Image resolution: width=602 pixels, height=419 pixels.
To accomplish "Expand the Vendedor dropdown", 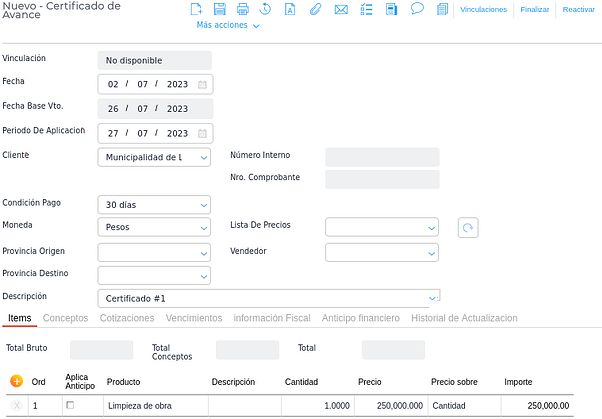I will (x=381, y=251).
